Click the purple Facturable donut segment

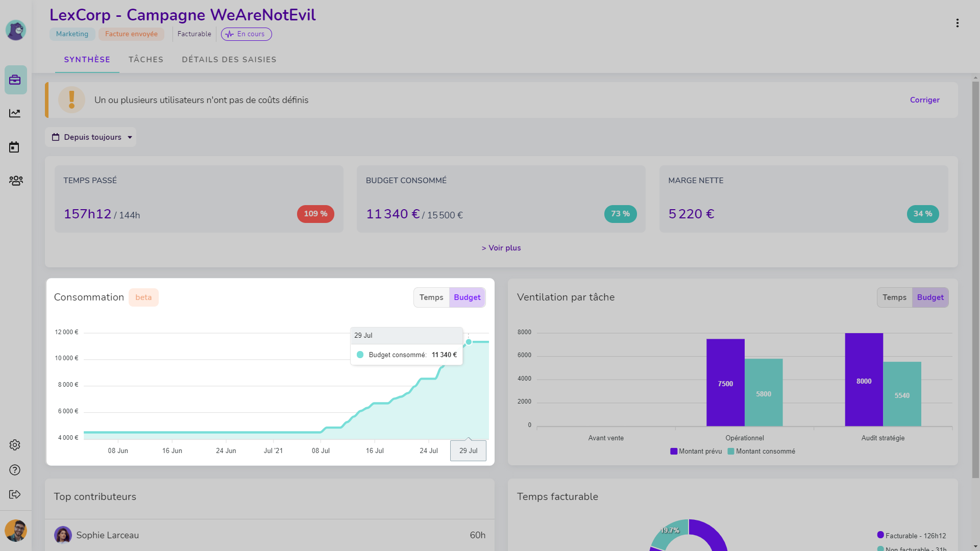[712, 533]
